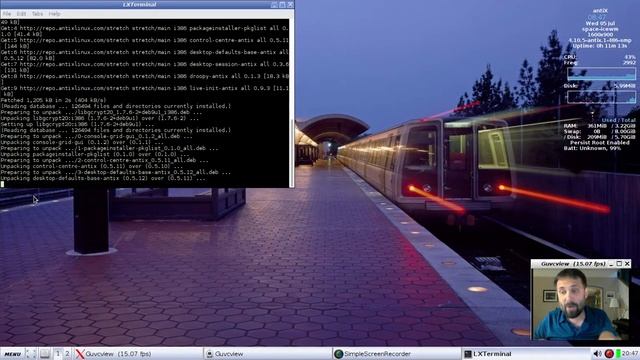Click the volume speaker tray icon
640x360 pixels.
pyautogui.click(x=598, y=354)
